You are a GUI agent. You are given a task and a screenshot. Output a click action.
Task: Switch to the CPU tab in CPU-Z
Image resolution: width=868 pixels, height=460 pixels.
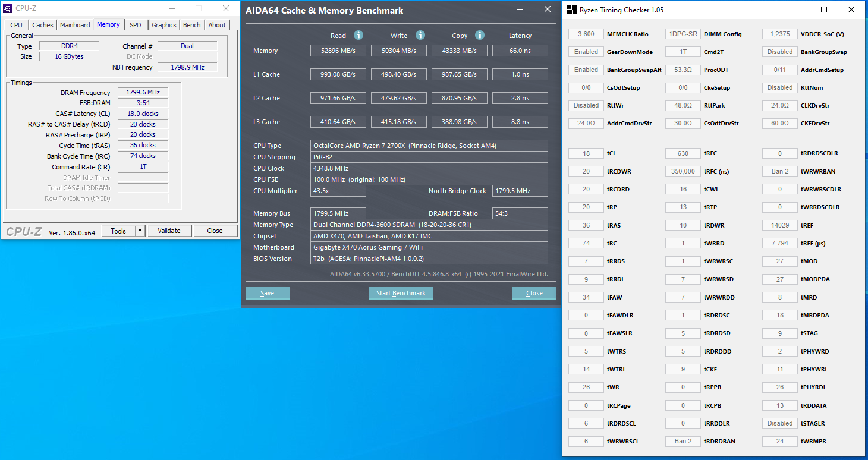[17, 25]
